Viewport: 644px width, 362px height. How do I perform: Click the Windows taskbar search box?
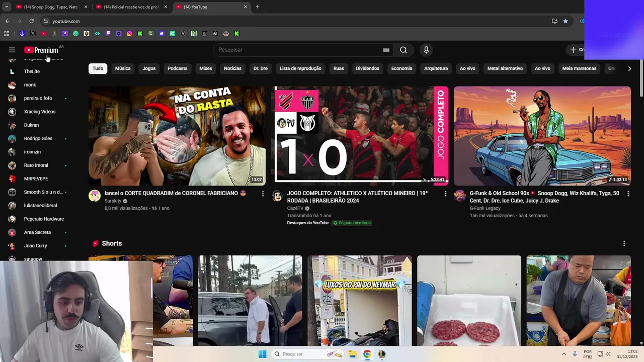point(308,354)
